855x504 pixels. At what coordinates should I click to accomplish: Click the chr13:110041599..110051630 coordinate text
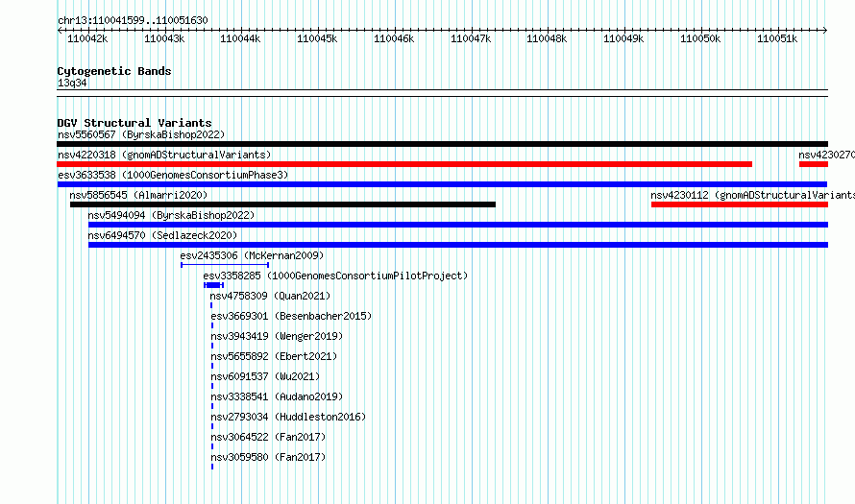point(133,20)
